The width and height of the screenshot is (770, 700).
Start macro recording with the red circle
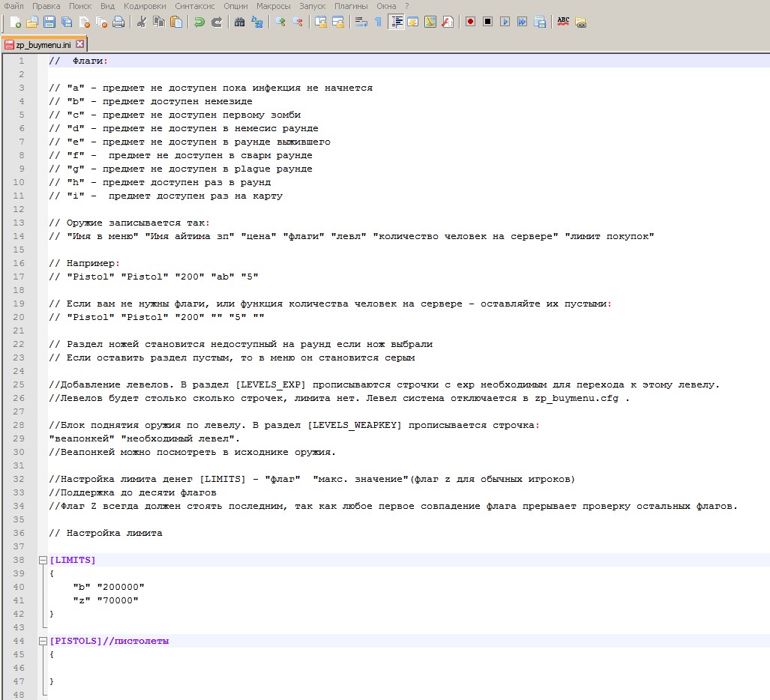click(x=470, y=22)
